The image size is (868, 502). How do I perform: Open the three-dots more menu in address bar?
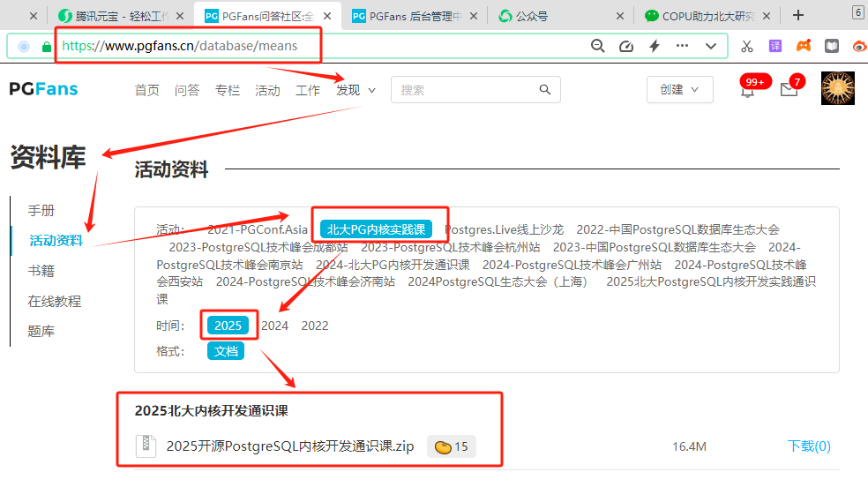[x=682, y=46]
